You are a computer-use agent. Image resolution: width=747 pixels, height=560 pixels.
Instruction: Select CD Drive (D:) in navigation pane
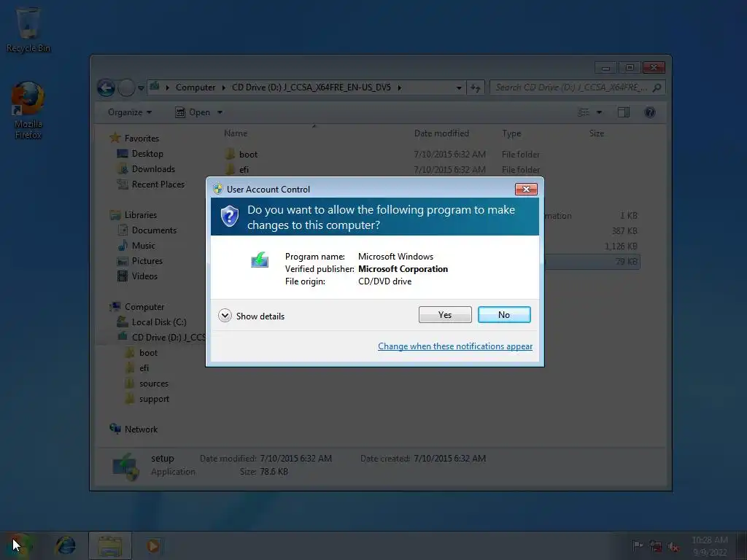(169, 337)
